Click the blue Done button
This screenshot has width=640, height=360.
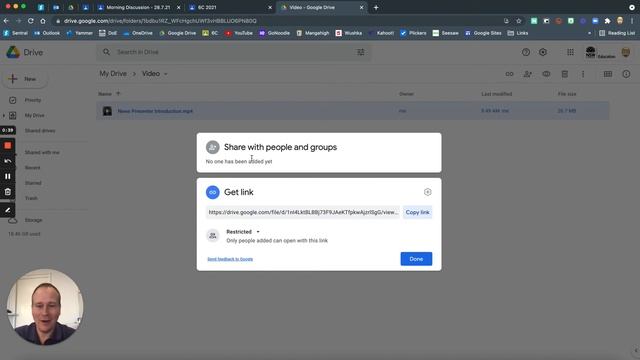[416, 259]
